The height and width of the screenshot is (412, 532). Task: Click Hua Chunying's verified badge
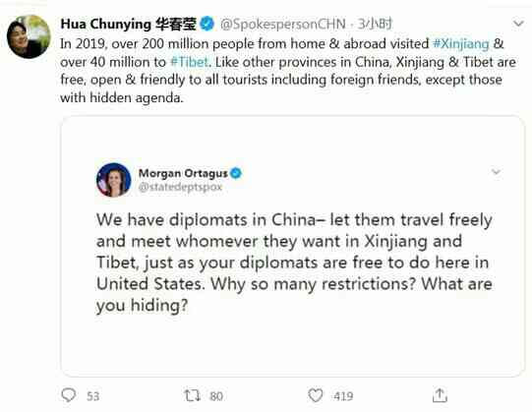pos(207,24)
